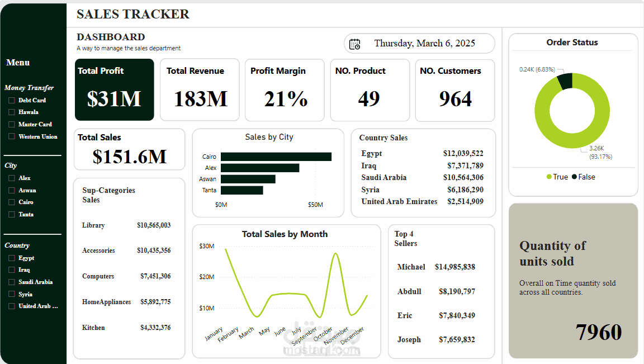Viewport: 644px width, 364px height.
Task: Toggle the Aswan city filter
Action: click(11, 191)
